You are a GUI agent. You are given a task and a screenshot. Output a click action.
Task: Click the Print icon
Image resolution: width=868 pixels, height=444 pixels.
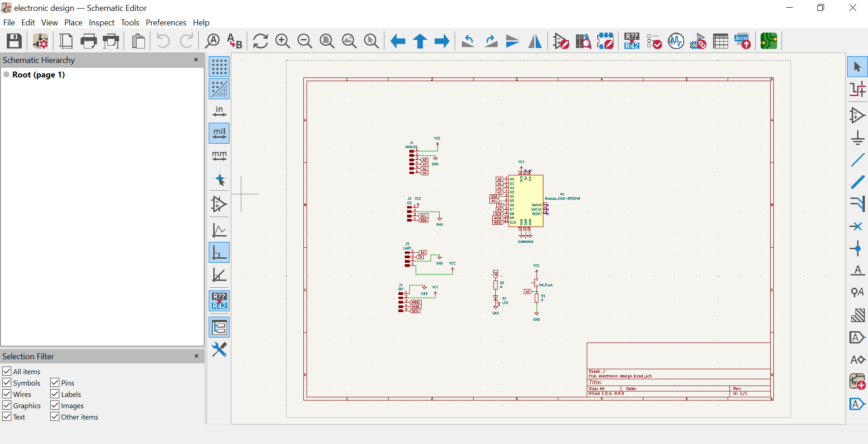click(89, 41)
